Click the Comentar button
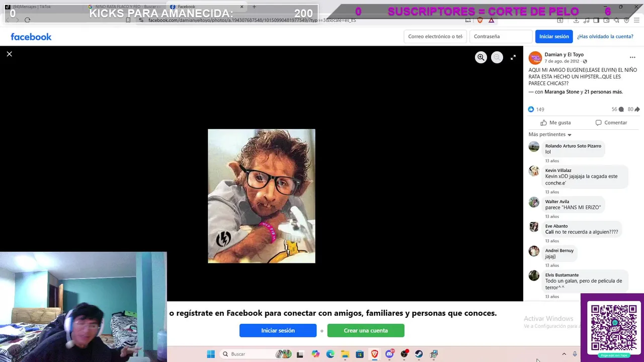The width and height of the screenshot is (644, 362). coord(611,123)
